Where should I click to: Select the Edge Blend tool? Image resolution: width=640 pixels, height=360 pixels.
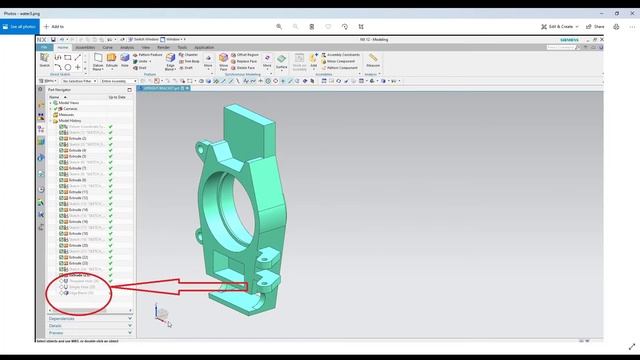click(x=170, y=61)
